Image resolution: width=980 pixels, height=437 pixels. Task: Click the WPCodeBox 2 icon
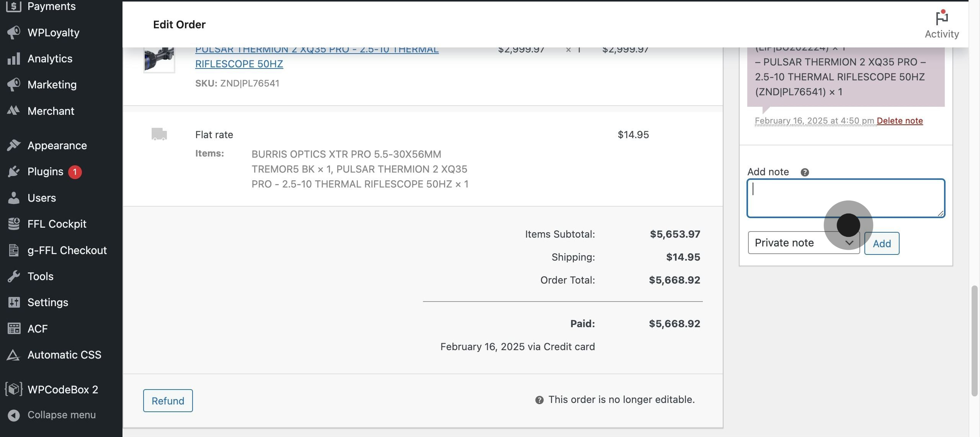coord(14,389)
